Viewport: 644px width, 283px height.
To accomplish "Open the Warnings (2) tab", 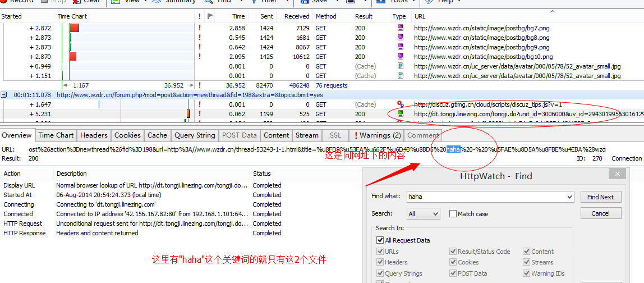I will [375, 135].
